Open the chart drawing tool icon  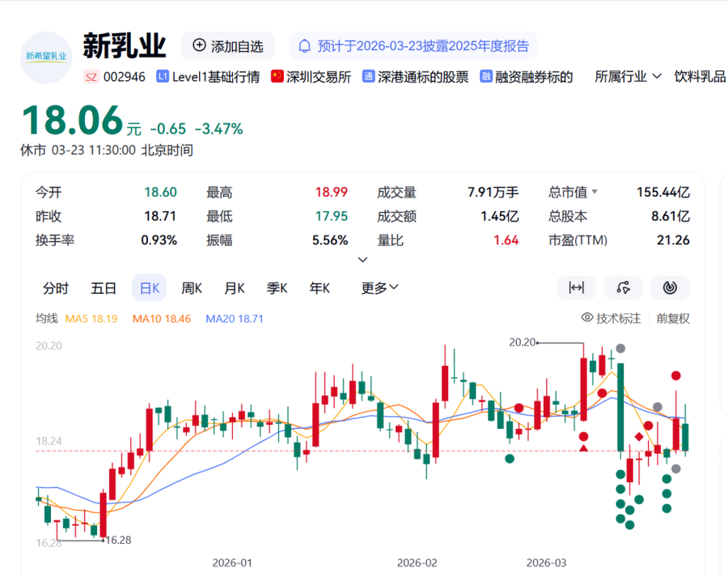pos(623,287)
